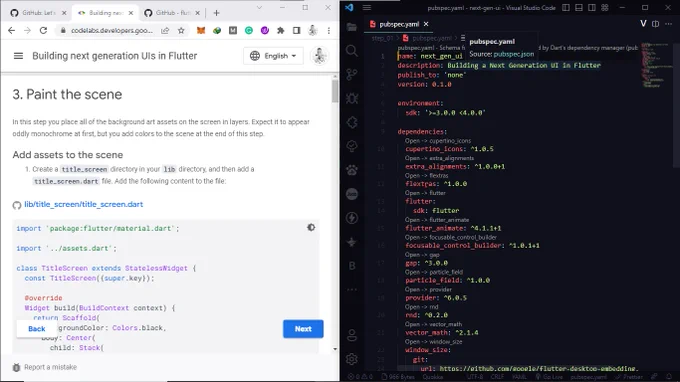Go forward in Chrome

[x=27, y=30]
